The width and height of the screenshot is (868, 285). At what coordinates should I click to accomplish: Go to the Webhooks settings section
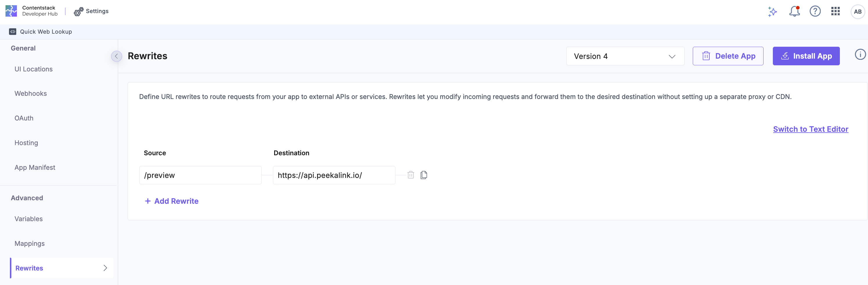(31, 94)
